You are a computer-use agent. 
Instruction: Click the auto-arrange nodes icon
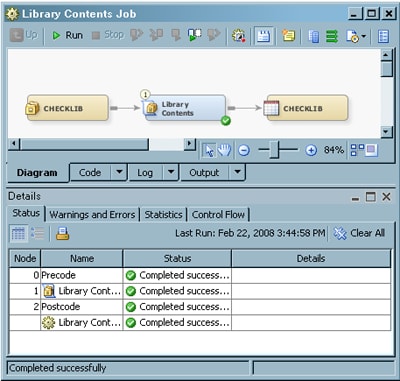[357, 150]
